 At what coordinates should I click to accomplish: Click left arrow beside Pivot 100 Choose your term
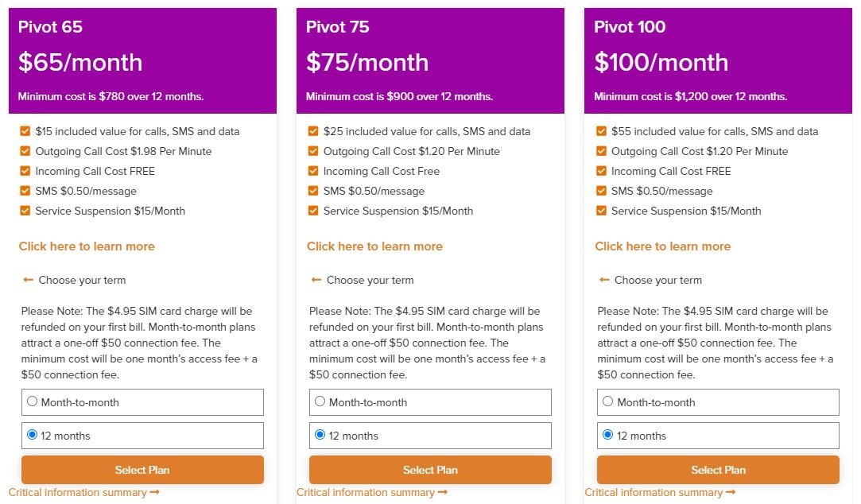point(604,280)
